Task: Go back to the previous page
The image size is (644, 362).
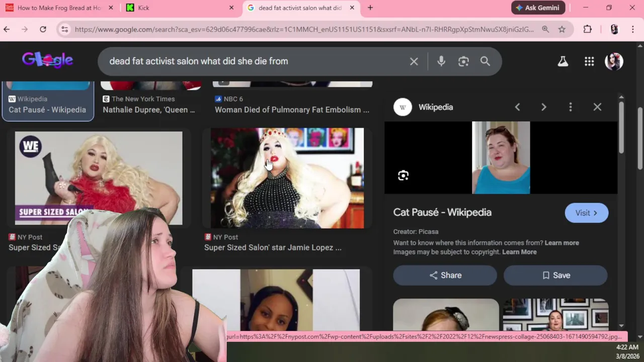Action: 7,29
